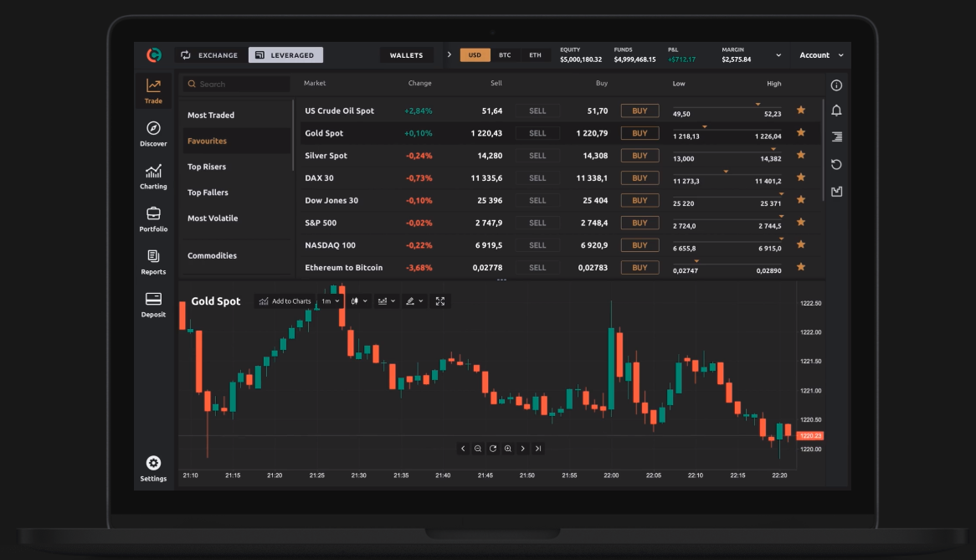Select BTC currency tab
The image size is (976, 560).
click(505, 55)
